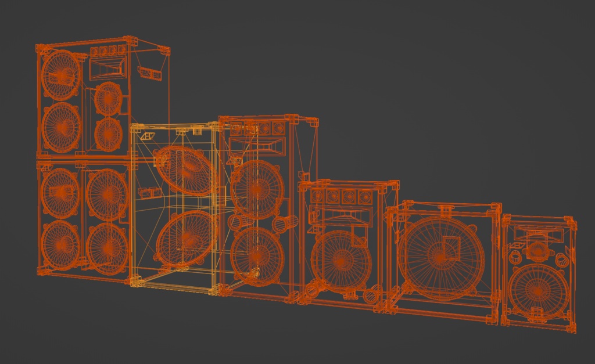
Task: Select the top handle of the large subwoofer cabinet
Action: (x=445, y=210)
